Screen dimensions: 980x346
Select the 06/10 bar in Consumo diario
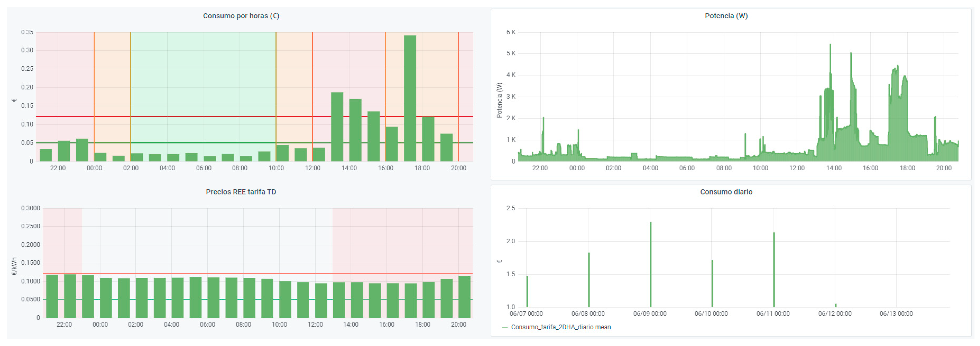pos(712,284)
